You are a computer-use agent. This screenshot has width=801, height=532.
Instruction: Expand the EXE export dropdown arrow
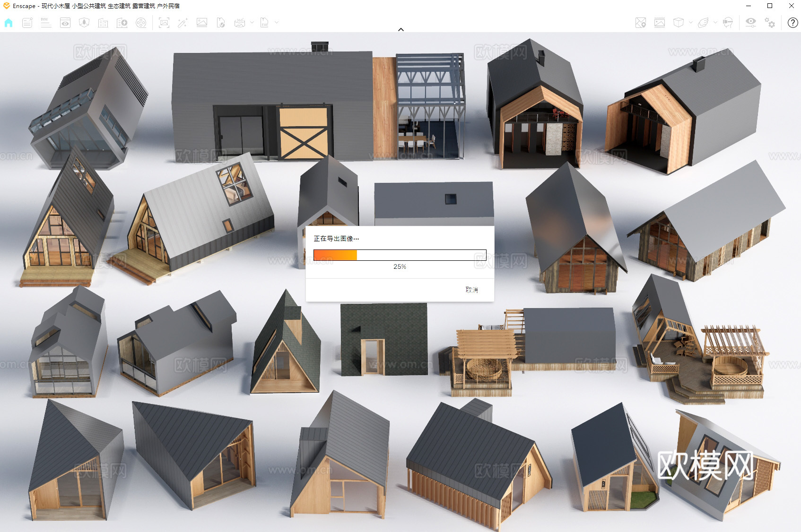point(277,22)
